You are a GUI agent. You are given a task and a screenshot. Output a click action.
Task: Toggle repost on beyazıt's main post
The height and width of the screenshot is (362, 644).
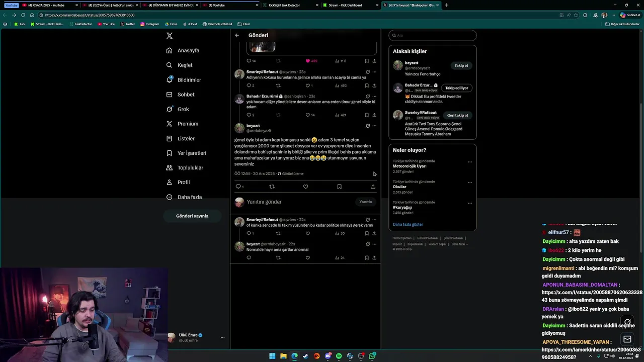pos(272,187)
